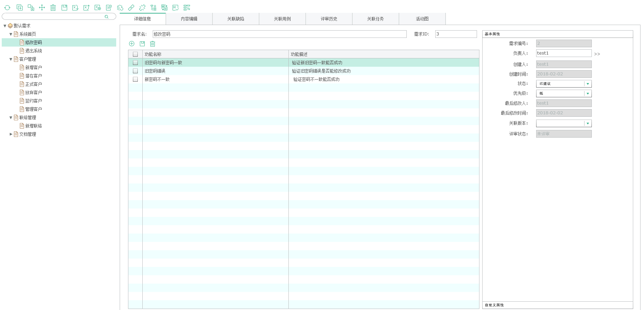
Task: Tick the checkbox beside 新密码不一致
Action: pyautogui.click(x=135, y=79)
